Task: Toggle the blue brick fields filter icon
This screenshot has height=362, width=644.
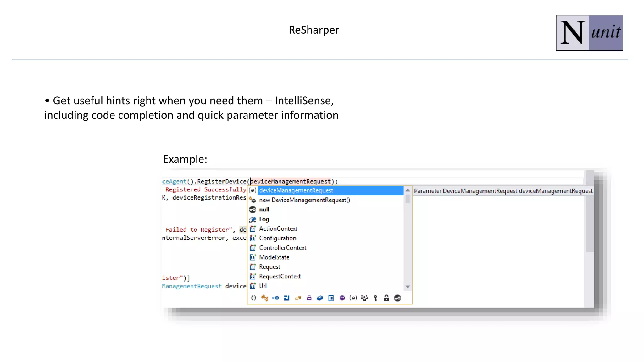Action: pos(320,298)
